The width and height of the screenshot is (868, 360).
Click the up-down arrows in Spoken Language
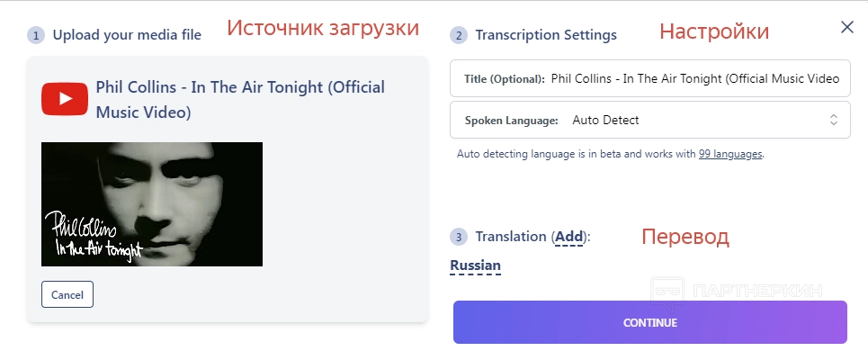833,120
